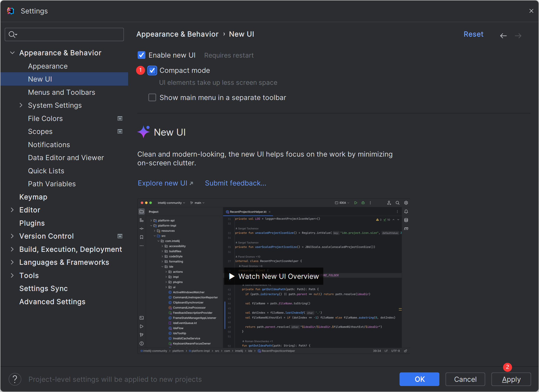Click the project-level icon beside Scopes
The image size is (539, 392).
pos(120,131)
